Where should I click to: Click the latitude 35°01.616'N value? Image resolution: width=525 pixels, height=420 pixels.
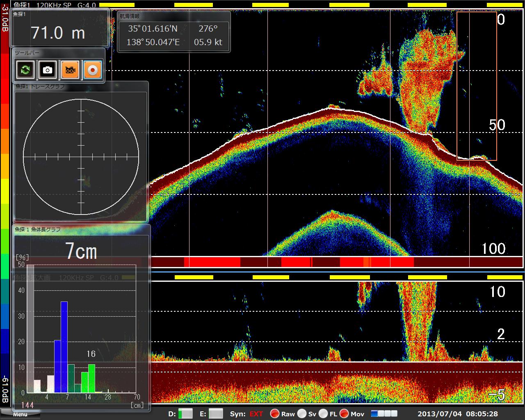click(153, 28)
